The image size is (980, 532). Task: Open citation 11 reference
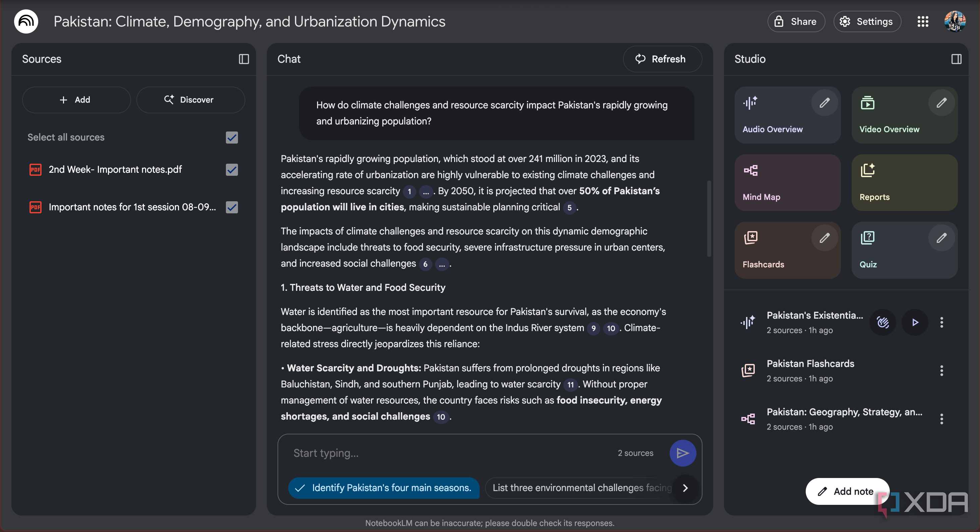570,385
